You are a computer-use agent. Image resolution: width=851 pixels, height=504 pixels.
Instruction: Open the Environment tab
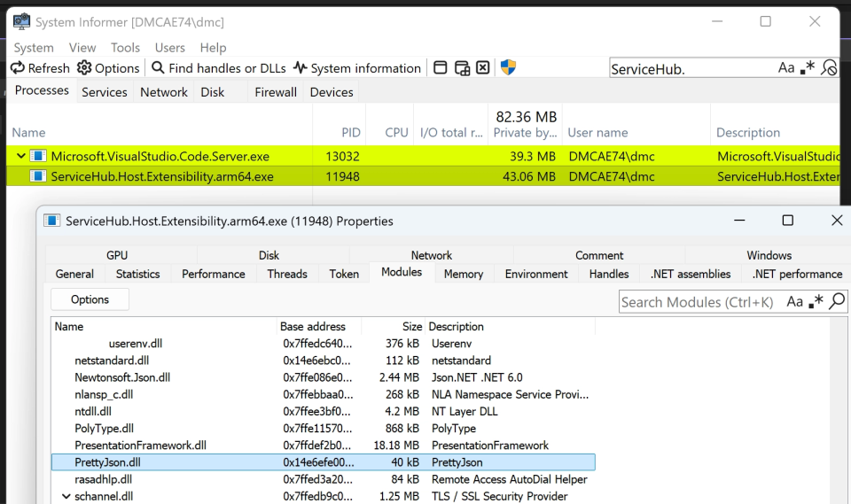536,274
